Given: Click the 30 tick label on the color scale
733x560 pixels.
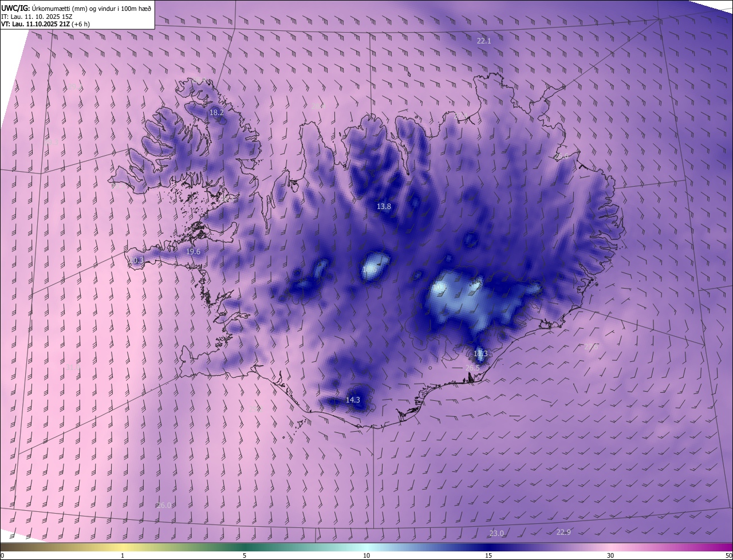Looking at the screenshot, I should (610, 556).
